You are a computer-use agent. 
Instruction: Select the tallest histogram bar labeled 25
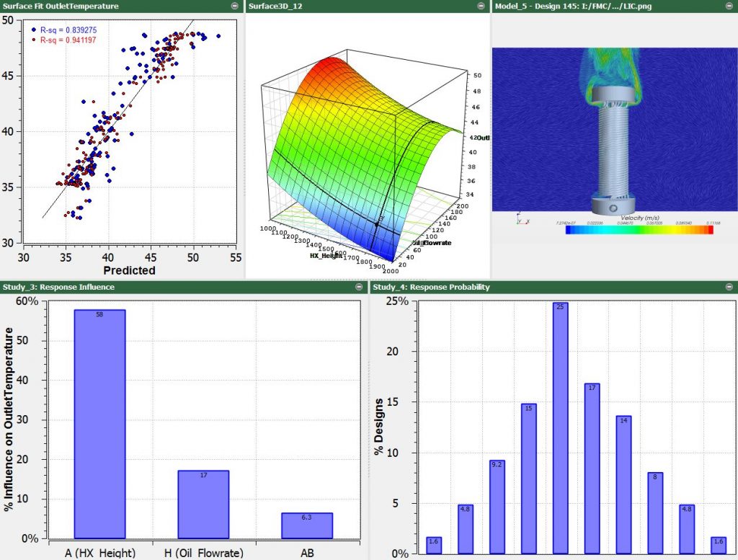(x=560, y=428)
